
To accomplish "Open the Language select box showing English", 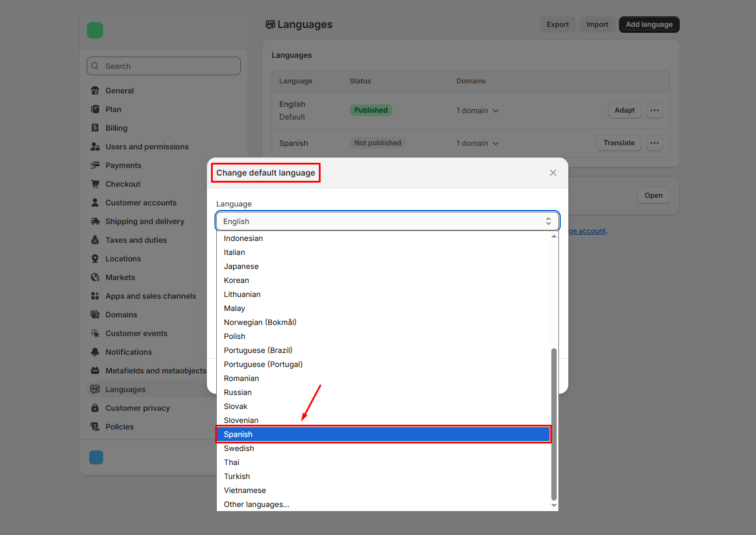I will point(388,221).
